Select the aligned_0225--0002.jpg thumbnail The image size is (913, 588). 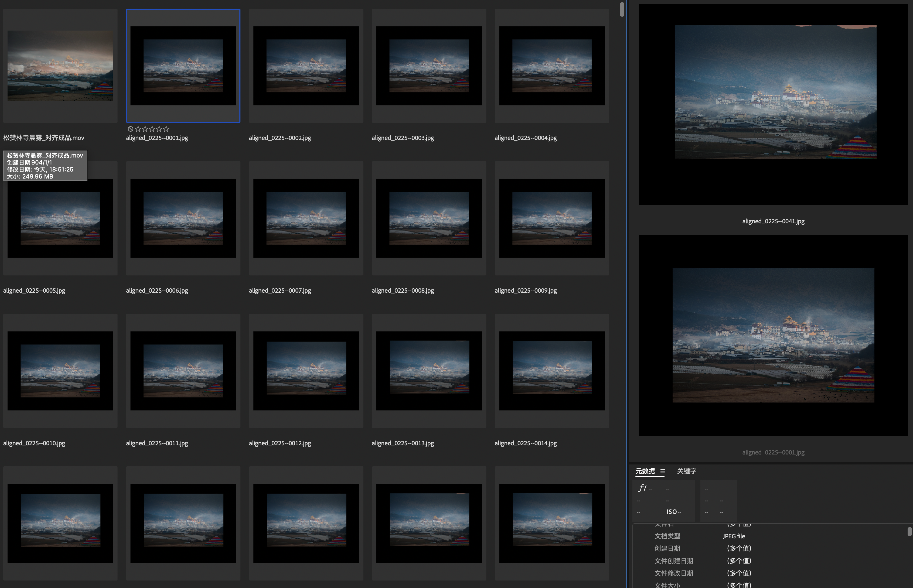pyautogui.click(x=306, y=66)
